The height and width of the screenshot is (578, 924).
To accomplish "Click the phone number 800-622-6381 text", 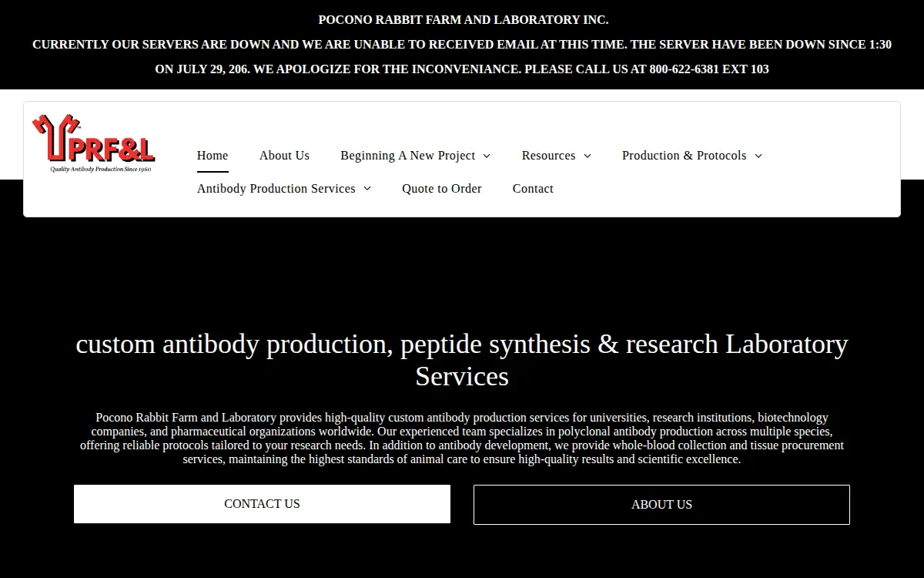I will click(x=685, y=69).
